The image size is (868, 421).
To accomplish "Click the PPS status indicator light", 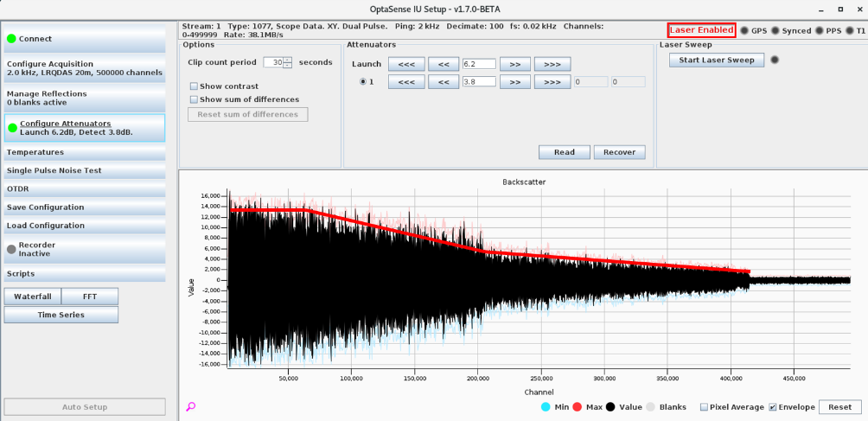I will (x=819, y=31).
